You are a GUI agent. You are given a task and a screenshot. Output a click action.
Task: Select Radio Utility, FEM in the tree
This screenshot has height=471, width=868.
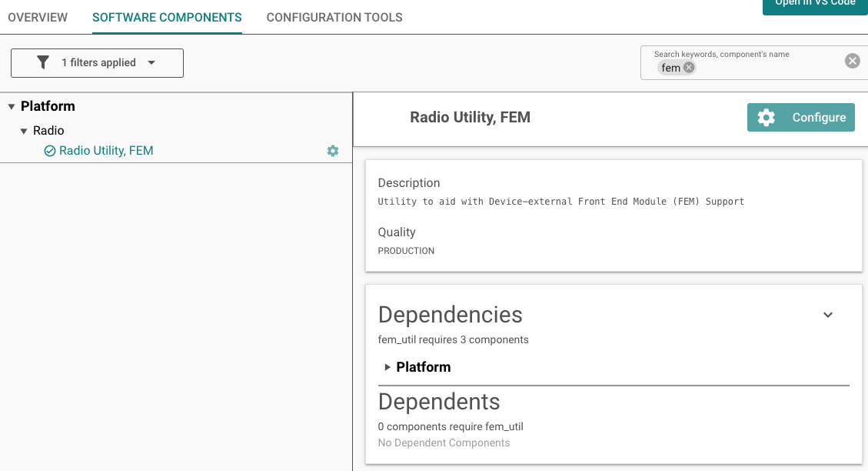click(x=108, y=151)
